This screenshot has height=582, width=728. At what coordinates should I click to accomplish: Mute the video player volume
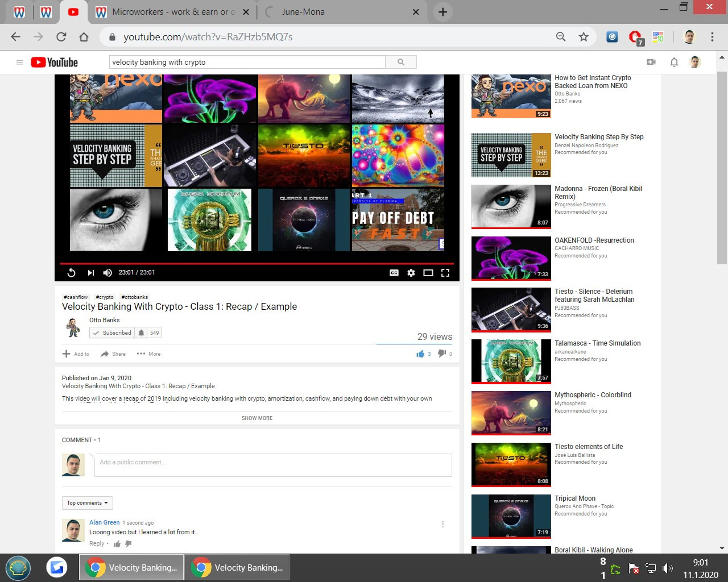coord(107,273)
